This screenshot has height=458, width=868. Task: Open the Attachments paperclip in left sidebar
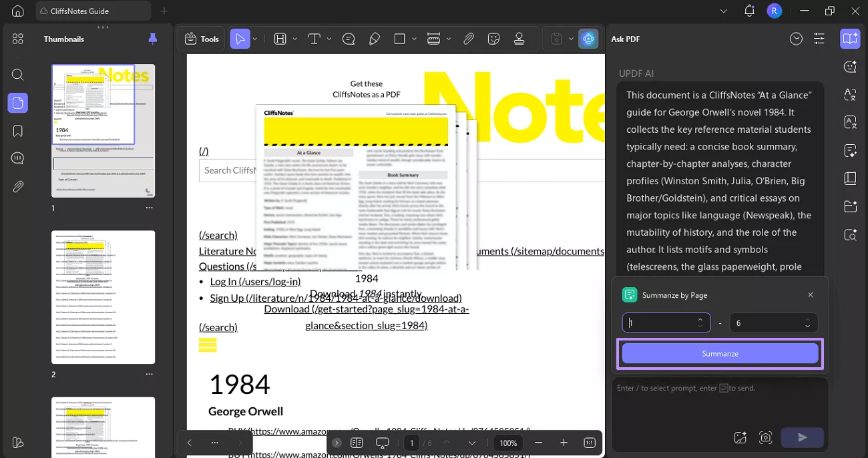coord(18,186)
